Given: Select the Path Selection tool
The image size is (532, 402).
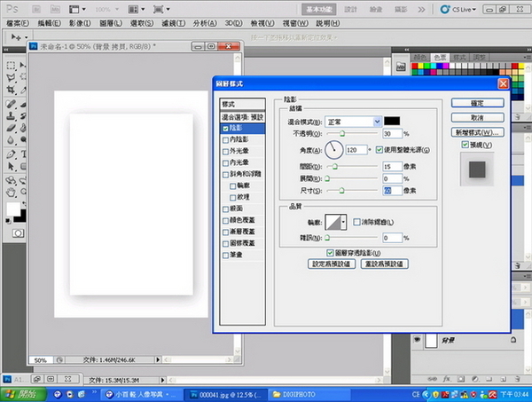Looking at the screenshot, I should (x=11, y=166).
